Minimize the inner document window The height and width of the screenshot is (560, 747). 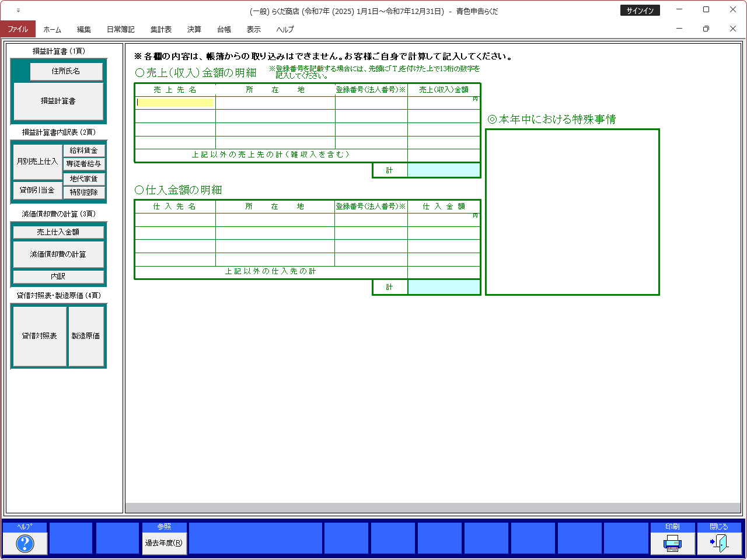(x=679, y=29)
